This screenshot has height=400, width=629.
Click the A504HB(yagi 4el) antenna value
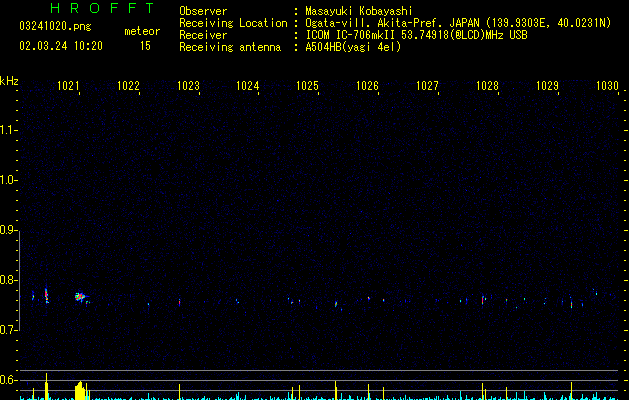353,47
